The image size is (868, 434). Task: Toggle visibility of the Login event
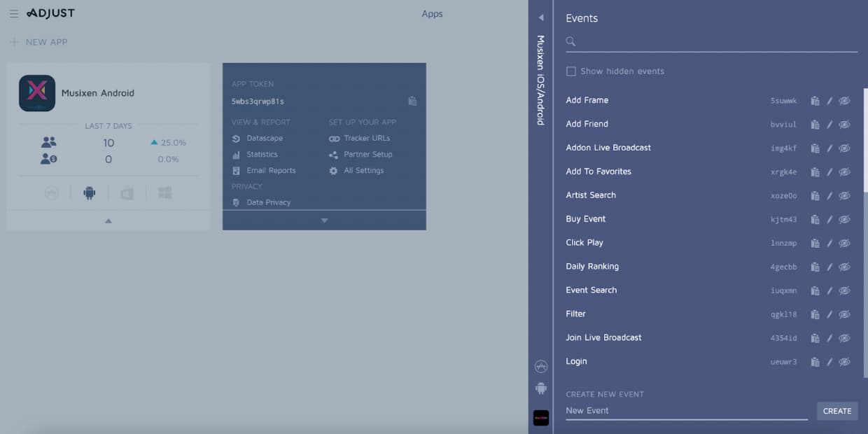click(x=845, y=363)
